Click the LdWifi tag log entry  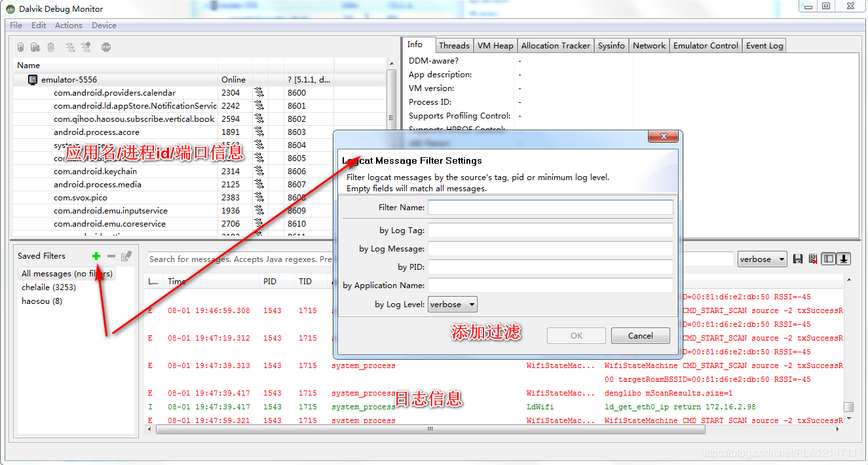click(x=540, y=407)
